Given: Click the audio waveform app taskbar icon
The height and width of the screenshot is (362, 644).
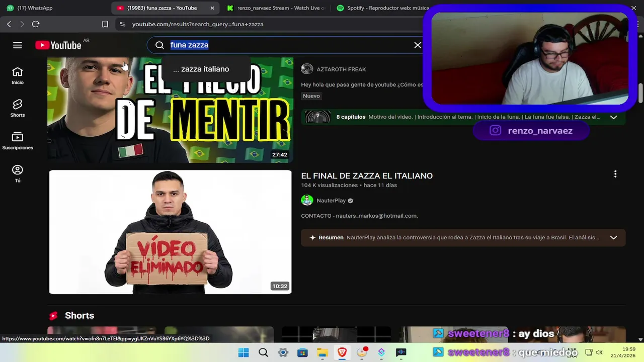Looking at the screenshot, I should point(401,352).
